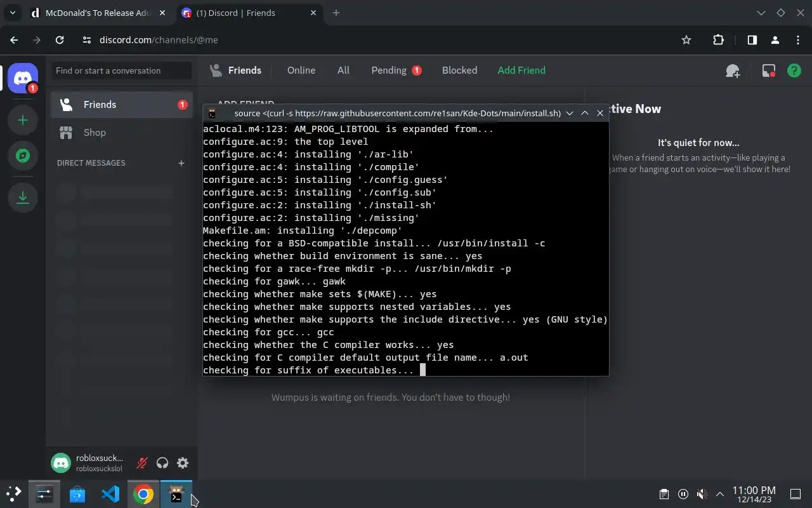Open muted volume tray icon
This screenshot has width=812, height=508.
click(x=702, y=494)
